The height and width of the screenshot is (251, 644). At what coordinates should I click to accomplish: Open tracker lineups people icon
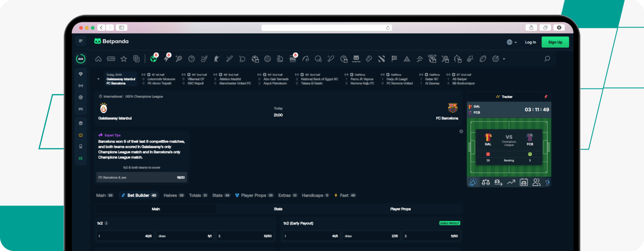(536, 182)
